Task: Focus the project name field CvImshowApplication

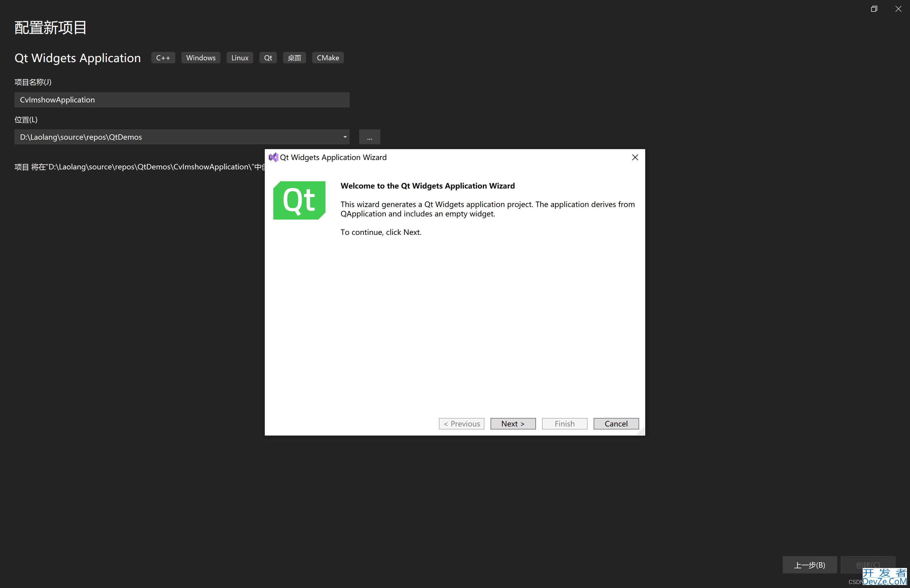Action: [x=182, y=100]
